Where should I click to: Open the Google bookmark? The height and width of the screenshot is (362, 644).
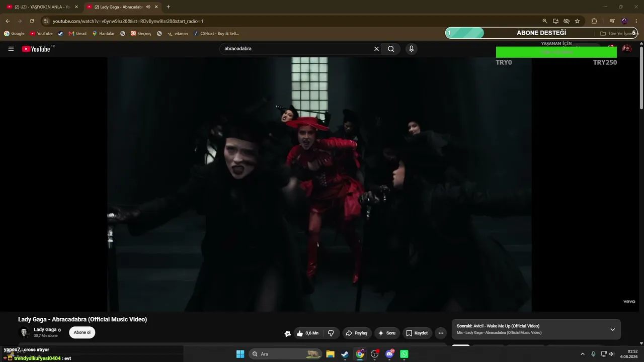[14, 34]
